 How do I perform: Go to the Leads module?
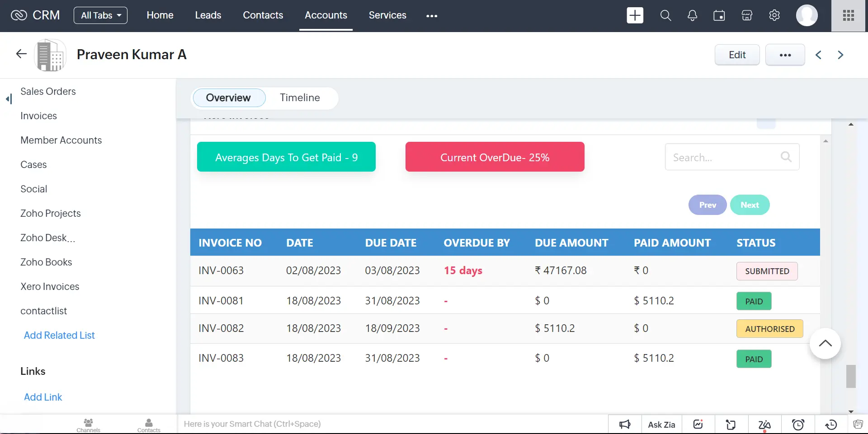tap(208, 15)
